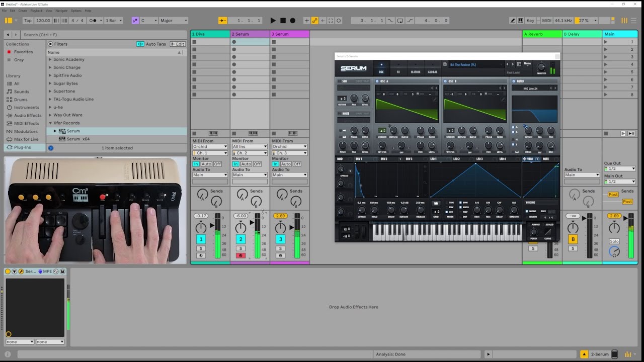This screenshot has height=362, width=644.
Task: Open the Playback menu
Action: point(36,11)
